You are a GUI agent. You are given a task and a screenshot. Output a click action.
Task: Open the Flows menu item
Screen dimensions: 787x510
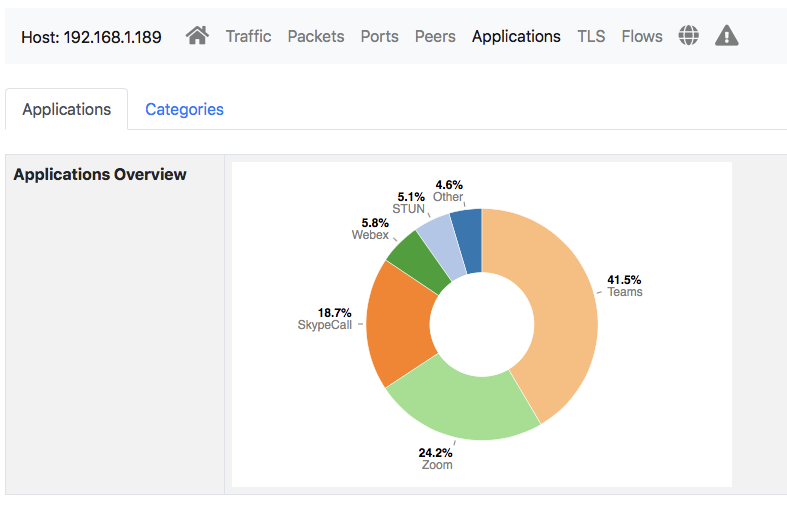point(642,36)
